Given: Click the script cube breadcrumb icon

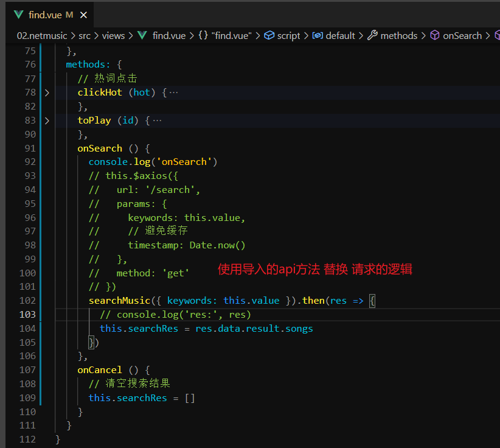Looking at the screenshot, I should (269, 35).
